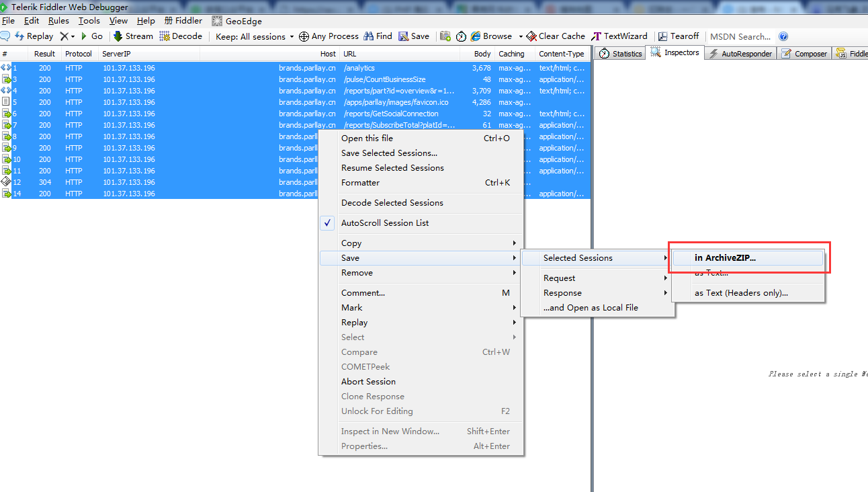Image resolution: width=868 pixels, height=492 pixels.
Task: Click the Replay toolbar button
Action: tap(34, 36)
